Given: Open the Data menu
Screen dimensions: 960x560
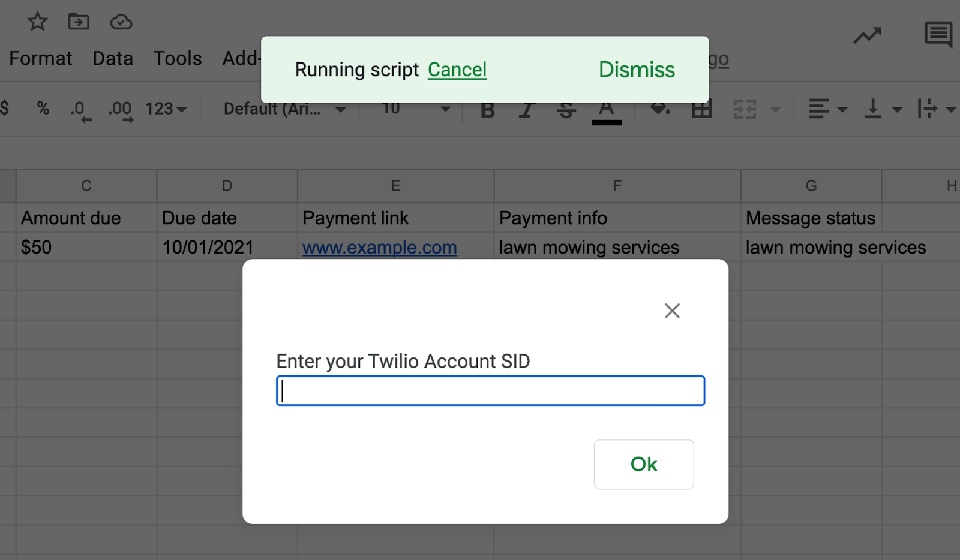Looking at the screenshot, I should click(113, 58).
